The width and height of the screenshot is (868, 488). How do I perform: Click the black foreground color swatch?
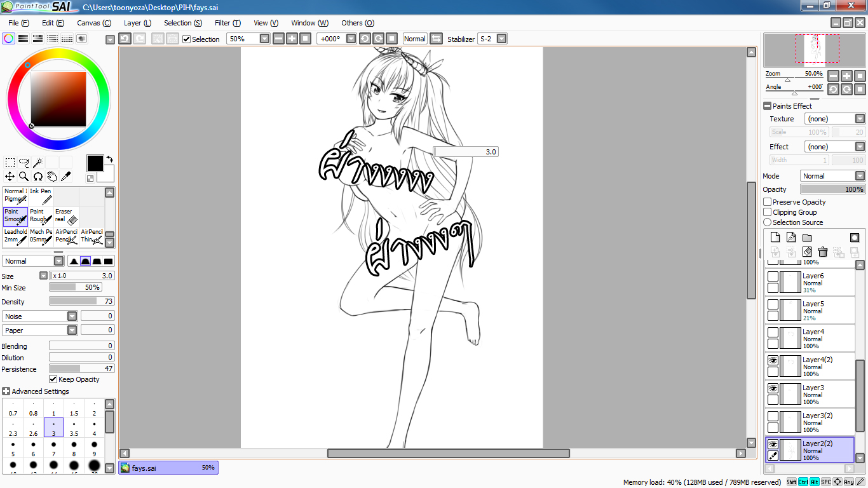pyautogui.click(x=95, y=163)
